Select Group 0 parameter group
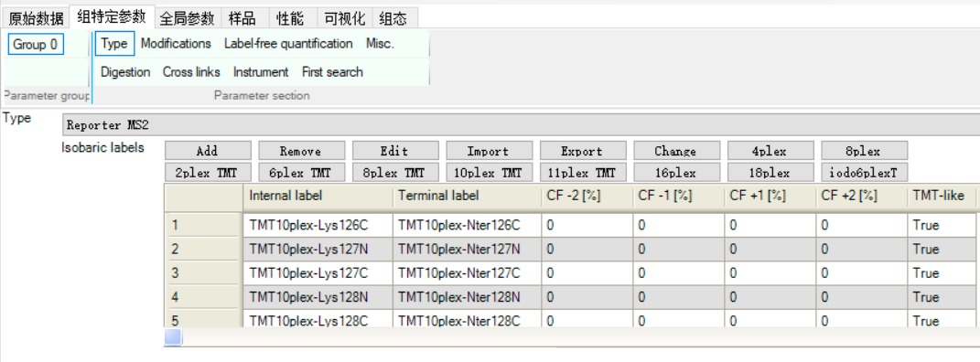This screenshot has width=980, height=362. coord(36,44)
